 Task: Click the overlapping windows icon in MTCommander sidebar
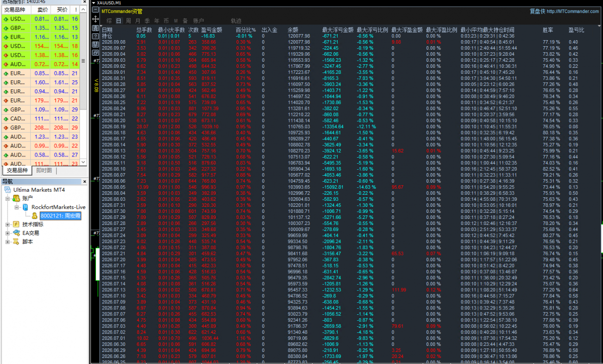(x=95, y=53)
